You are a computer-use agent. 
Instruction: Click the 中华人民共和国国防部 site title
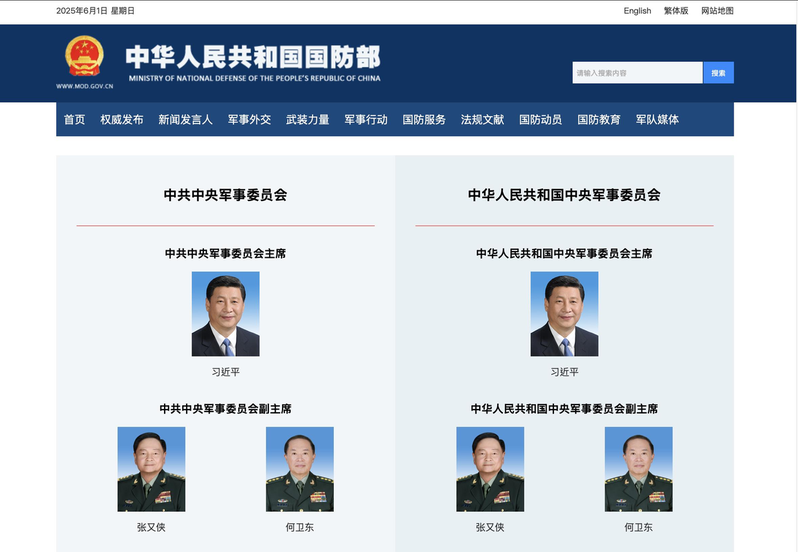[x=253, y=57]
